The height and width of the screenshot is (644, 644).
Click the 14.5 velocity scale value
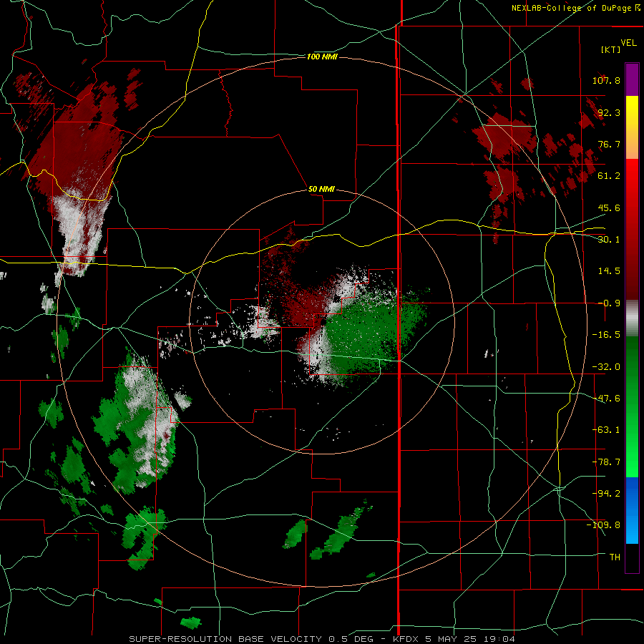click(609, 271)
